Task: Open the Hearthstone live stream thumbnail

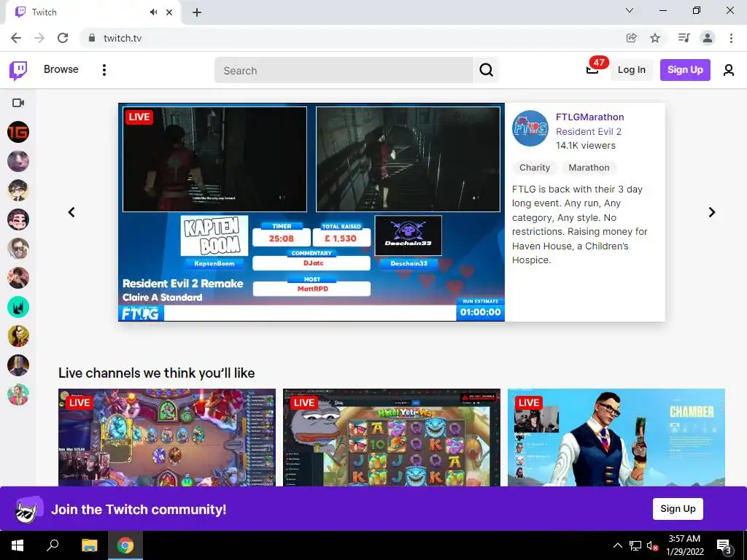Action: [167, 437]
